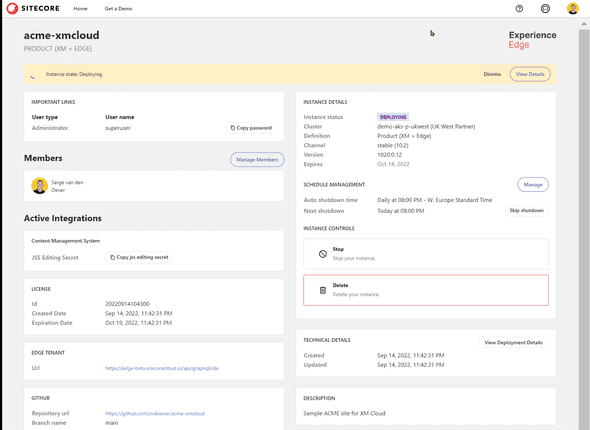Click View Deployment Details button
This screenshot has height=430, width=590.
click(513, 342)
